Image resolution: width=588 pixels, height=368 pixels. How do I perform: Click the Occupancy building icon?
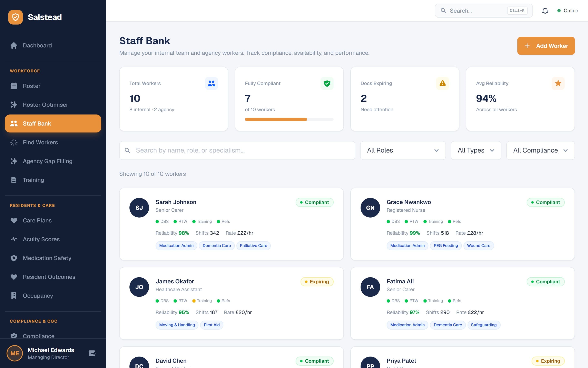(x=14, y=296)
